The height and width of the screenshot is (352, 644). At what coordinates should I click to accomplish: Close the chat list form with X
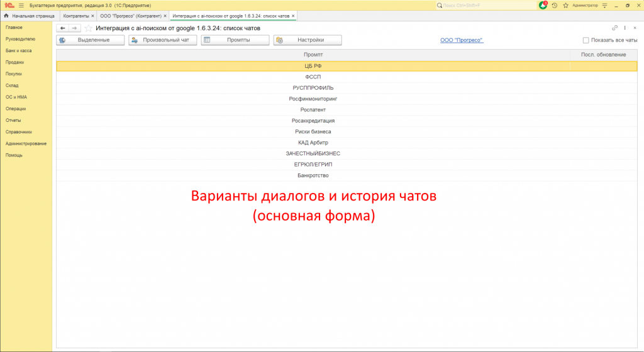(x=635, y=28)
